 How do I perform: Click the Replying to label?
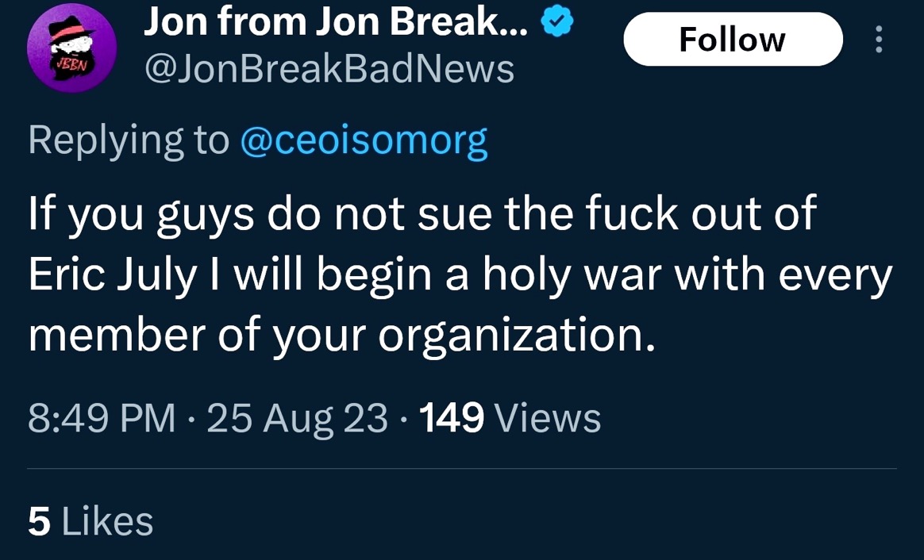[128, 140]
